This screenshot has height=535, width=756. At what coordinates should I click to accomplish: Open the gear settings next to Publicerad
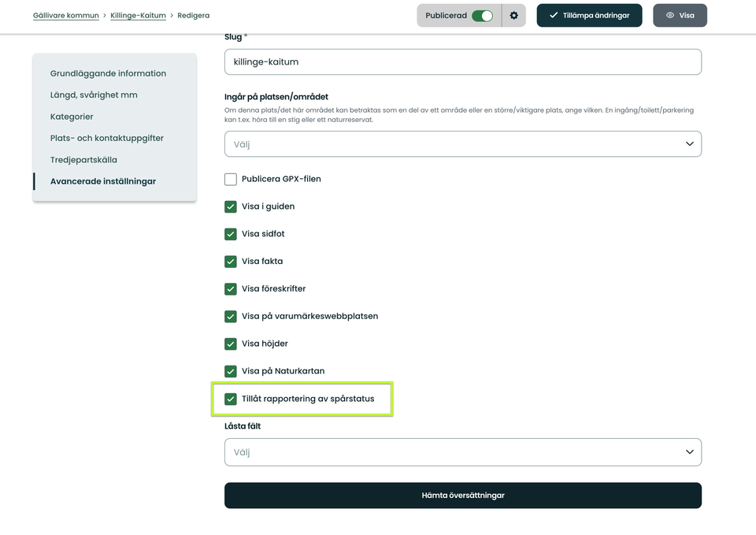(x=513, y=16)
